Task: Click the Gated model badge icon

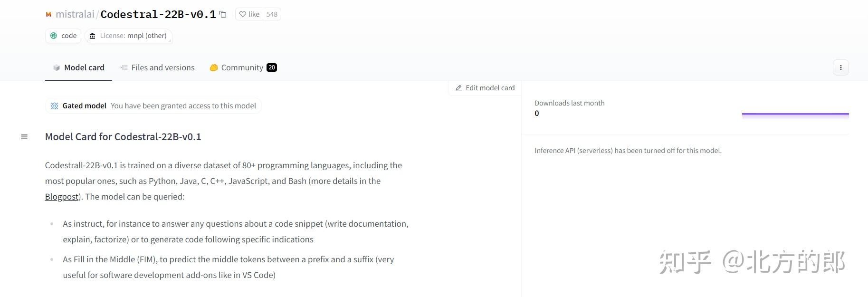Action: (x=55, y=105)
